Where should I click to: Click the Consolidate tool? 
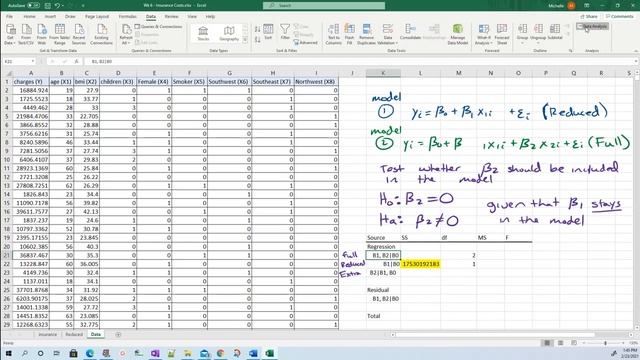click(410, 32)
